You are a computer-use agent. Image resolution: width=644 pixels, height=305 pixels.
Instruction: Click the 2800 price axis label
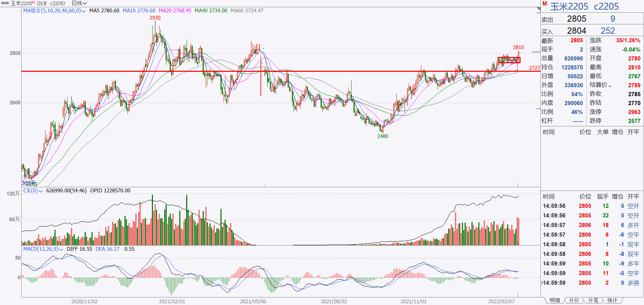15,53
